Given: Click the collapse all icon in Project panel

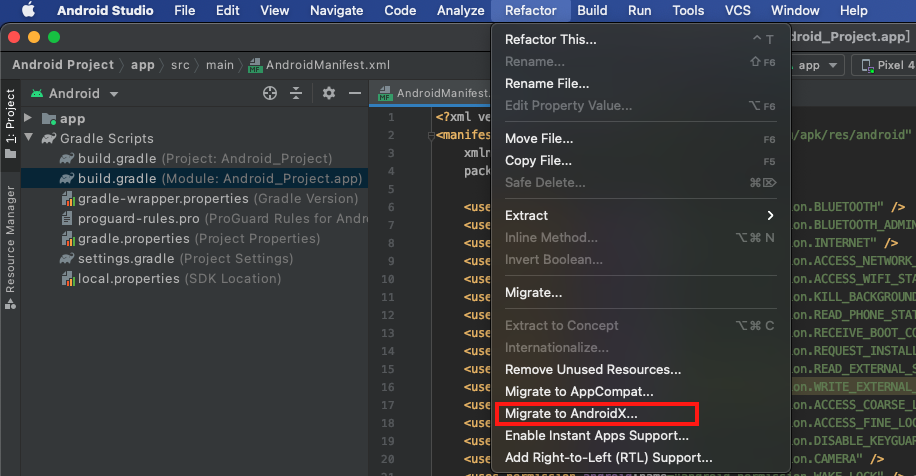Looking at the screenshot, I should (296, 93).
